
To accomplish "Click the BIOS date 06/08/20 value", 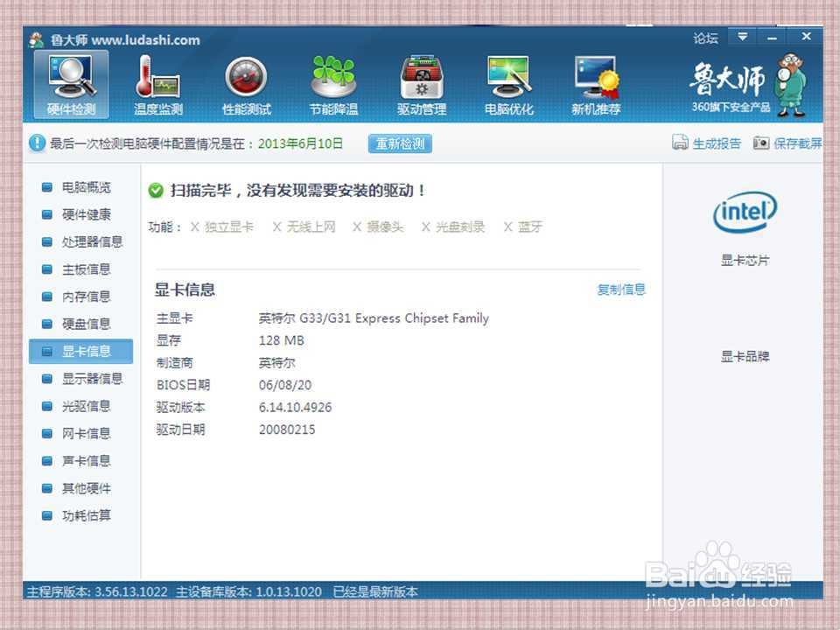I will click(285, 385).
